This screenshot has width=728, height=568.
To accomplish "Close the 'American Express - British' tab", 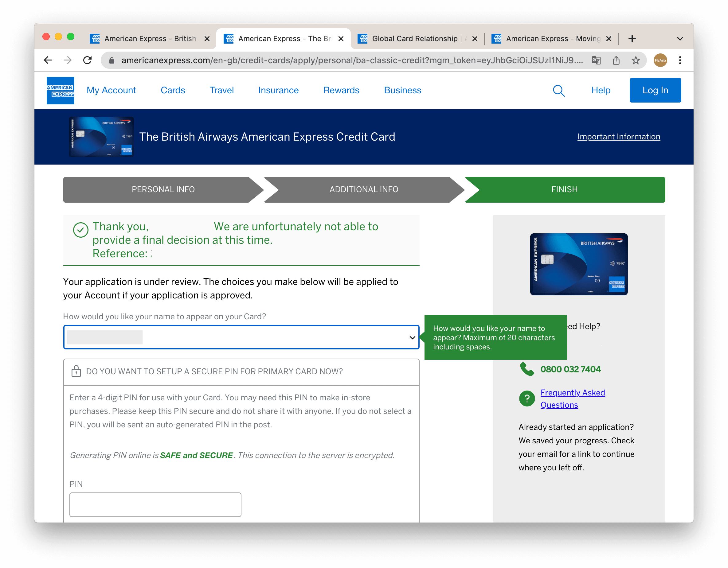I will click(207, 39).
